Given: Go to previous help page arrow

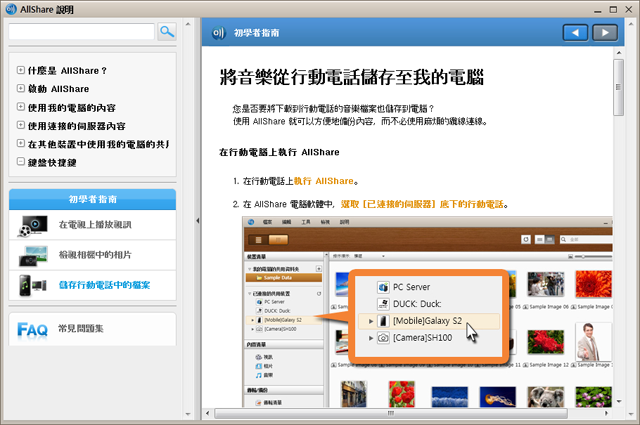Looking at the screenshot, I should click(575, 33).
